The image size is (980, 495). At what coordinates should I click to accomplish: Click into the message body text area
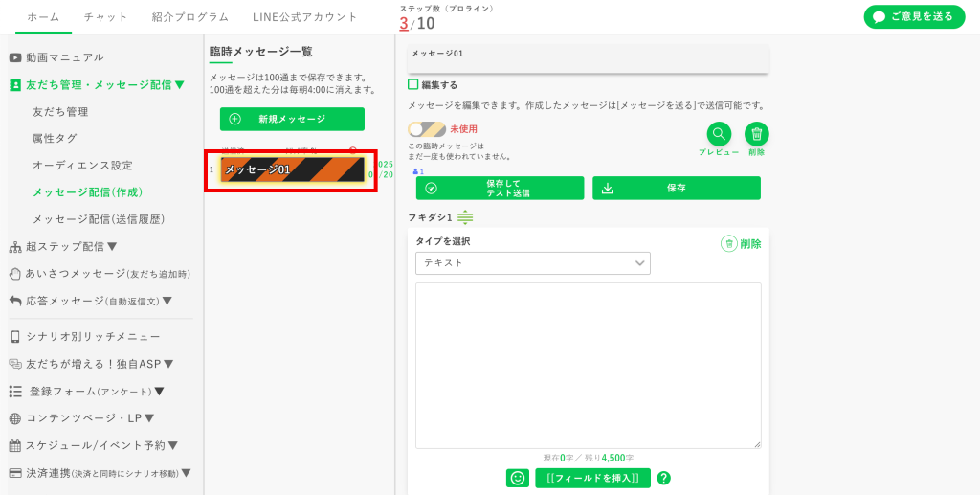click(589, 366)
